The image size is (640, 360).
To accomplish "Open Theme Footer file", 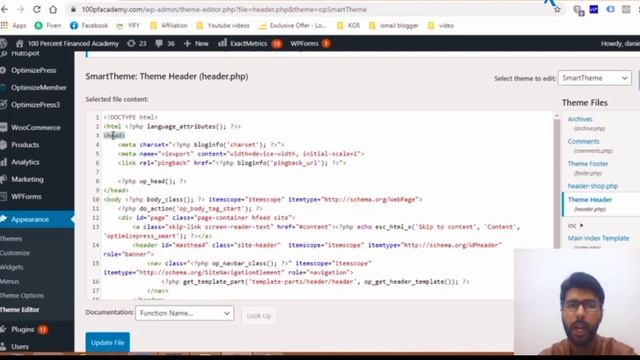I will point(588,164).
